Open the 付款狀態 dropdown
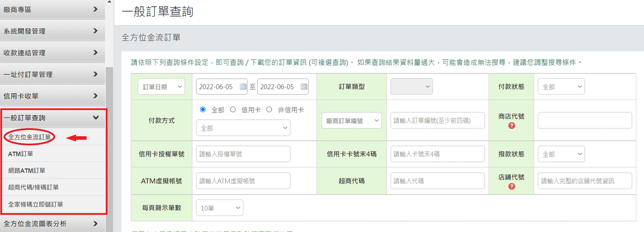644x232 pixels. pyautogui.click(x=561, y=87)
